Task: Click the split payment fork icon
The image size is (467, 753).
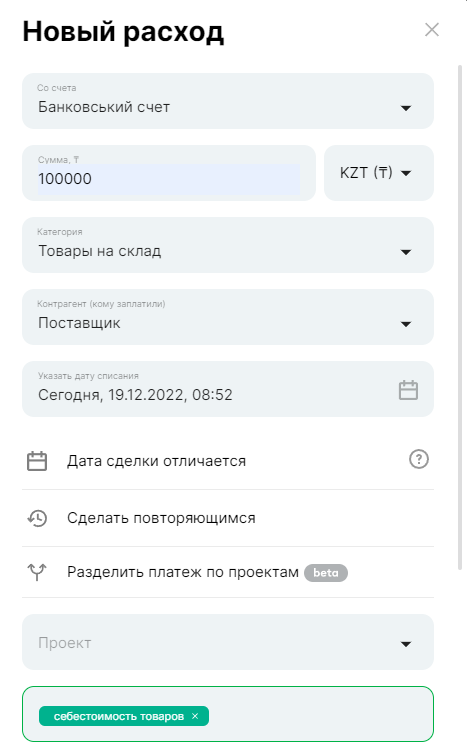Action: pos(37,572)
